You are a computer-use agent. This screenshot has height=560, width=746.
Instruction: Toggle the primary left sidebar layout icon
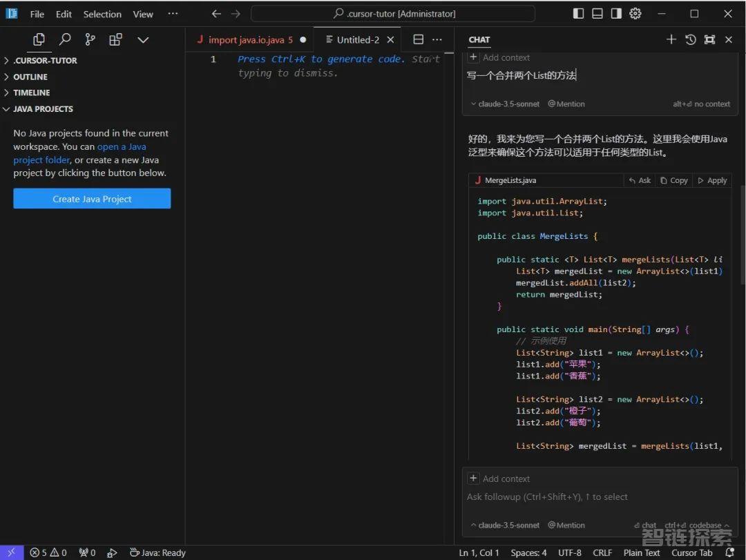tap(578, 14)
